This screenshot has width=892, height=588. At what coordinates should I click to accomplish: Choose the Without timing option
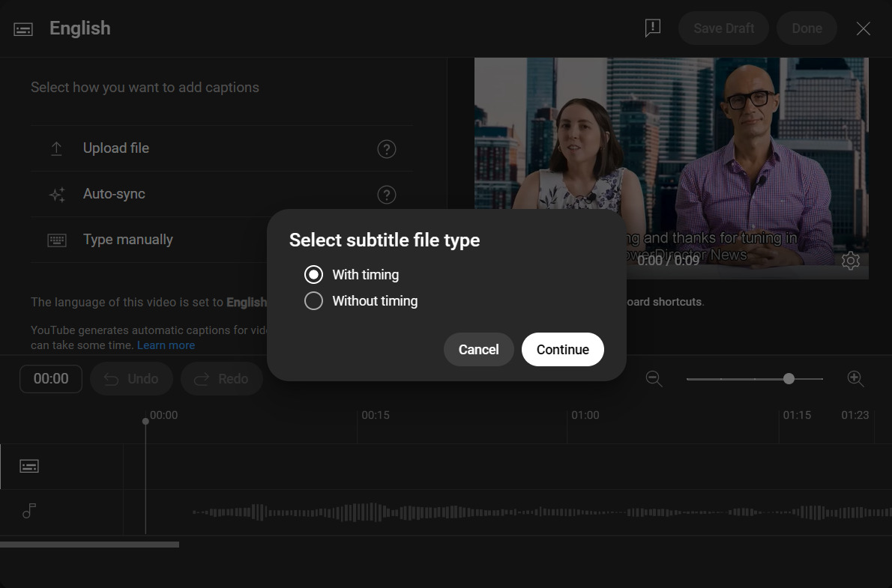[313, 300]
